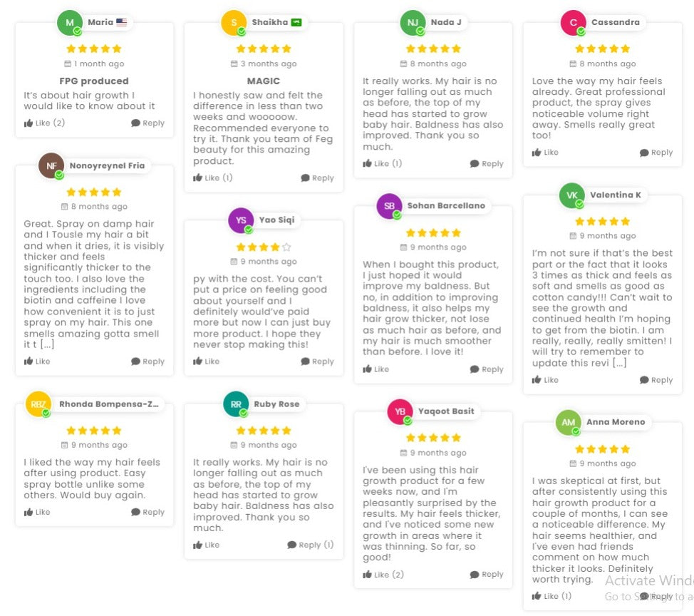This screenshot has height=616, width=694.
Task: Open Ruby Rose's Reply (1) thread
Action: (x=310, y=545)
